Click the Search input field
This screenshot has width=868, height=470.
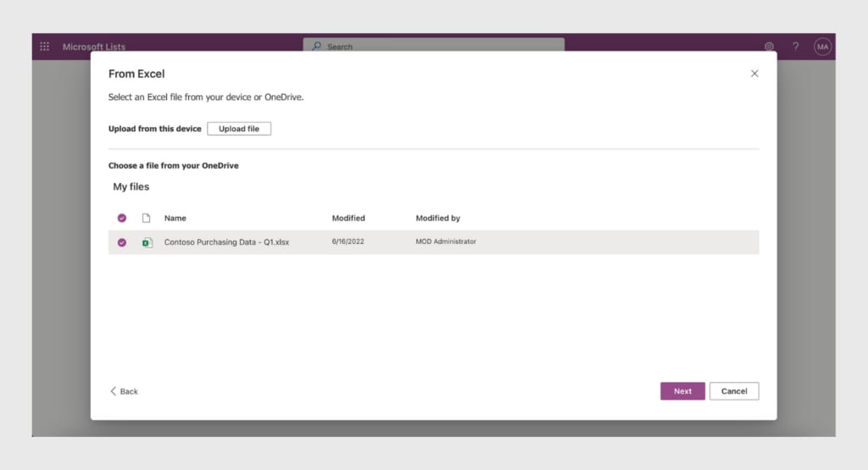(x=433, y=46)
